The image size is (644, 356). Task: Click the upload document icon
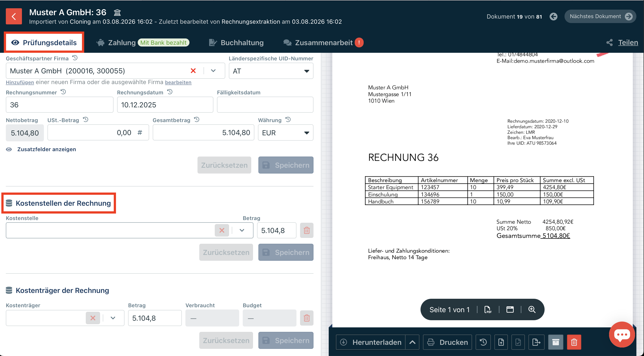501,342
